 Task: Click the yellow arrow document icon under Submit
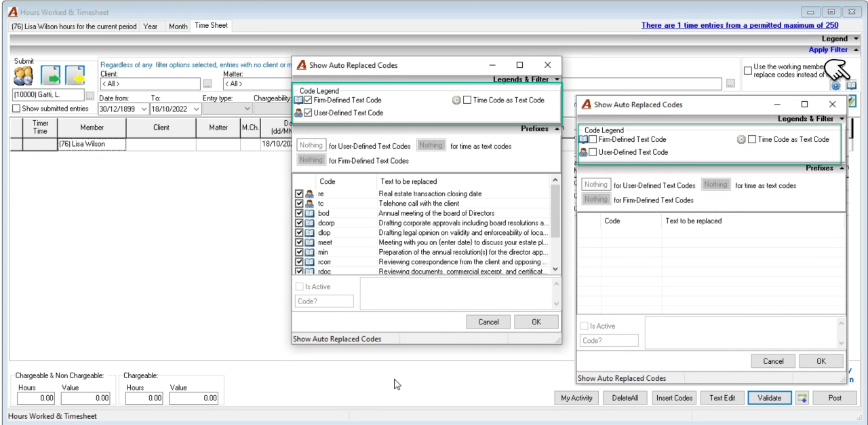coord(75,75)
